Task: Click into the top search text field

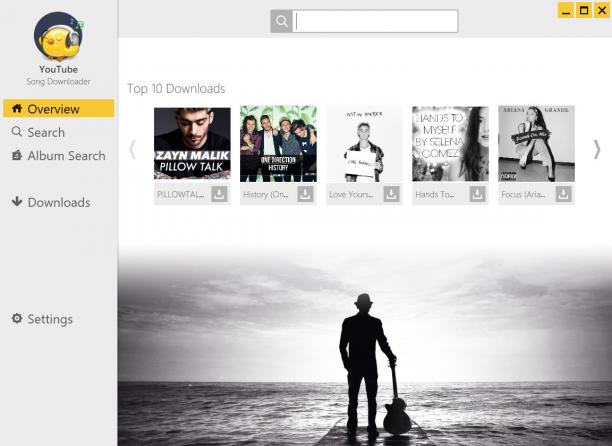Action: (x=375, y=21)
